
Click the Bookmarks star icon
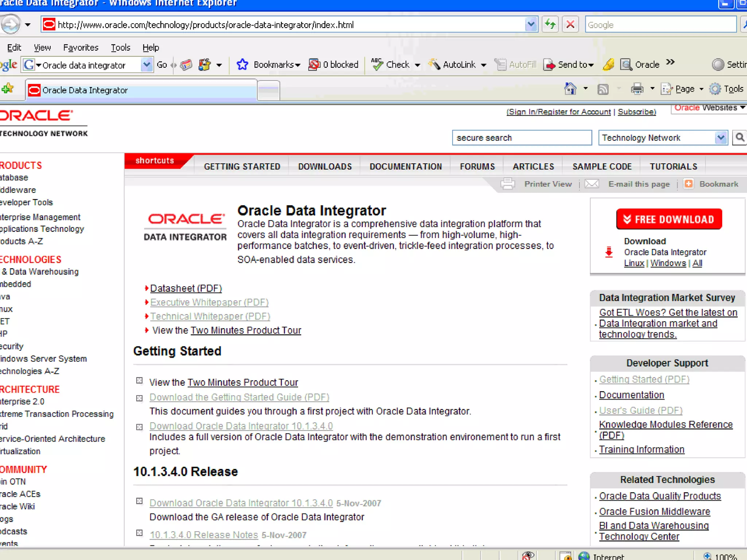[x=242, y=65]
